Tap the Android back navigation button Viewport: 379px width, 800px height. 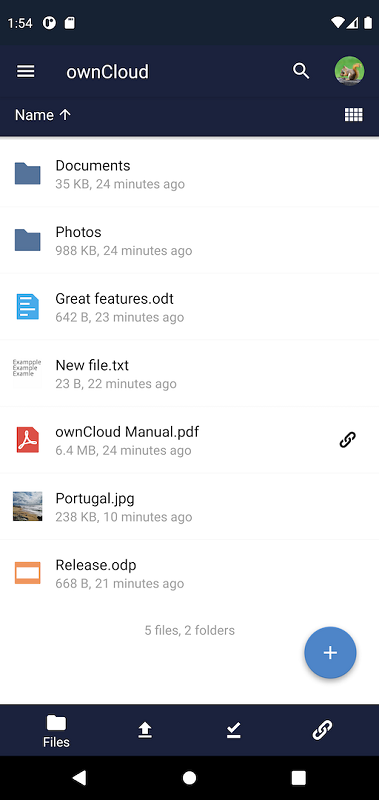click(79, 778)
